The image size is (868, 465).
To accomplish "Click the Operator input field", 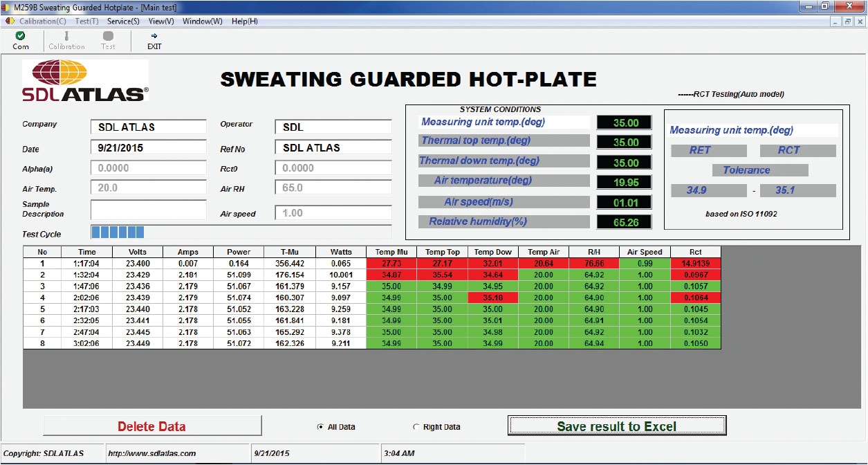I will tap(333, 127).
